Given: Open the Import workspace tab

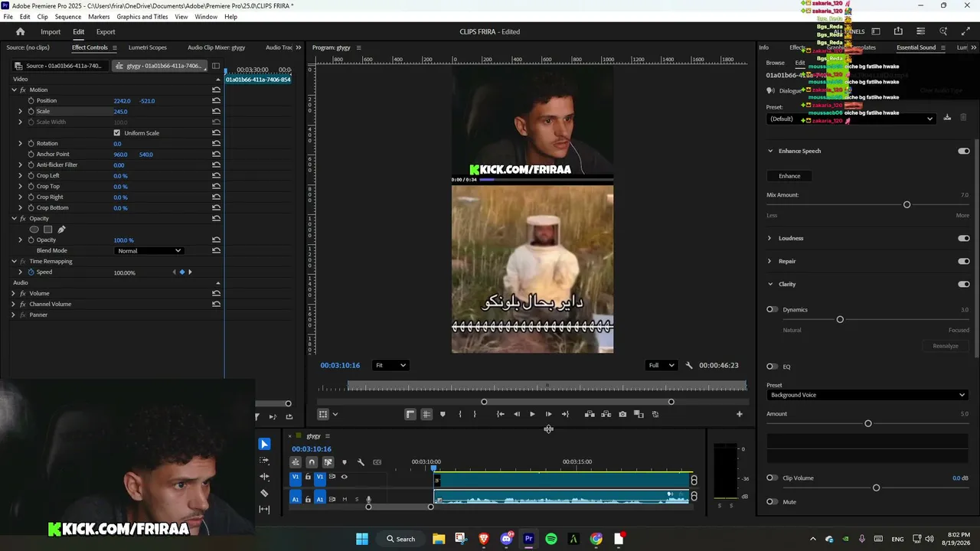Looking at the screenshot, I should click(x=51, y=32).
